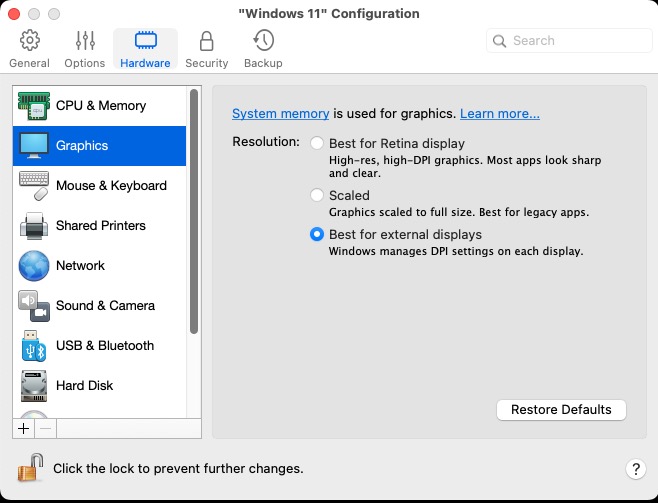
Task: Open the System memory link
Action: coord(280,114)
